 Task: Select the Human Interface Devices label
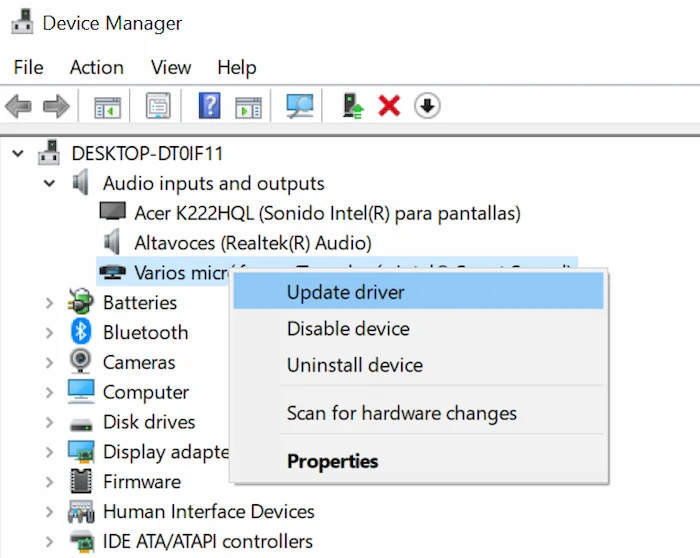209,512
